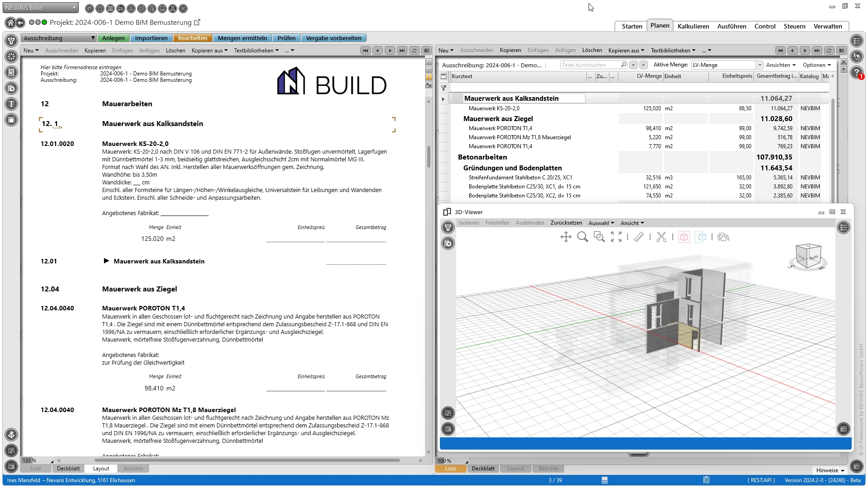
Task: Toggle the red dashed box selection mode
Action: click(684, 237)
